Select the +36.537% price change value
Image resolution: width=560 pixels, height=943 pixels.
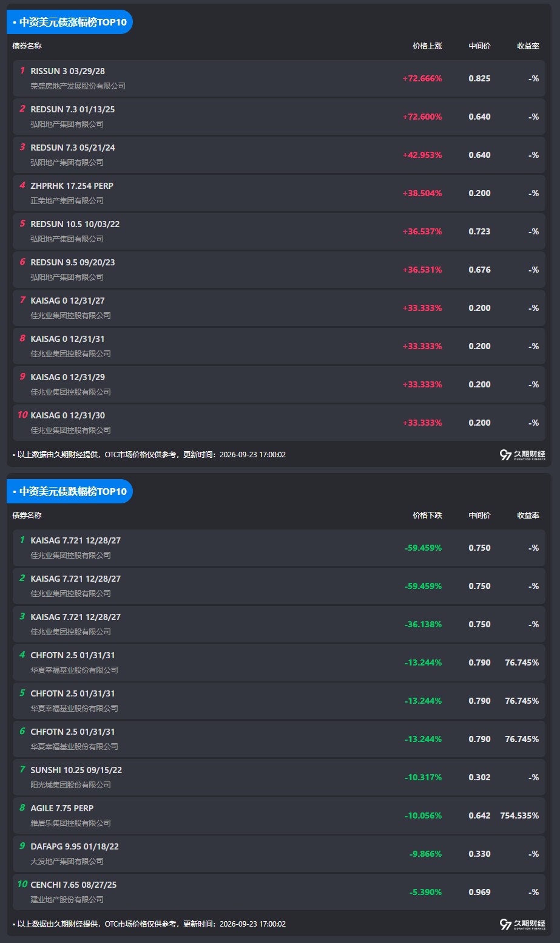(x=422, y=231)
